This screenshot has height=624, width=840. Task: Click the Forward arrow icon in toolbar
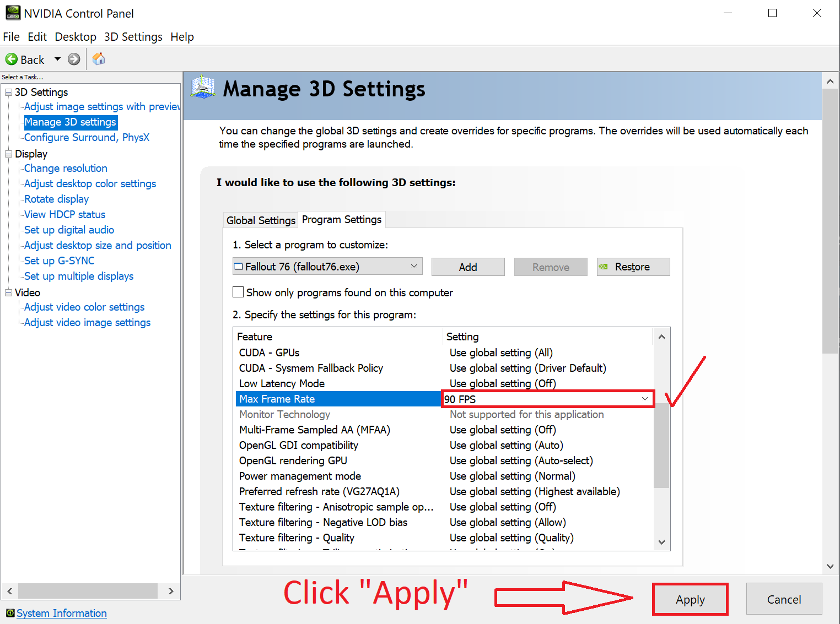click(74, 59)
